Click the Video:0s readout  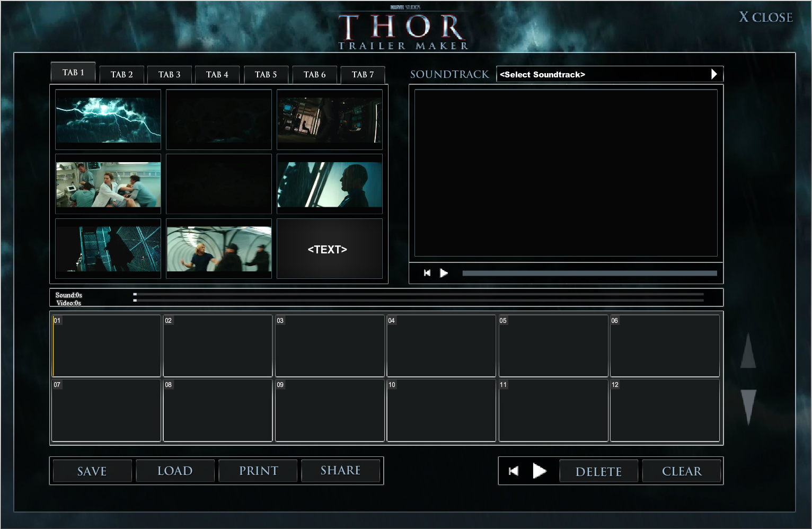pos(69,303)
